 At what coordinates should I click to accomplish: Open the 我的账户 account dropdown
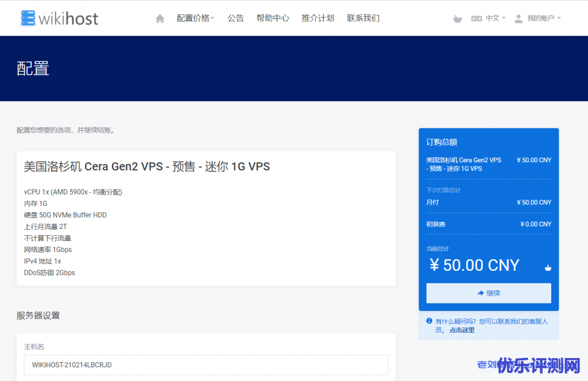click(x=544, y=18)
